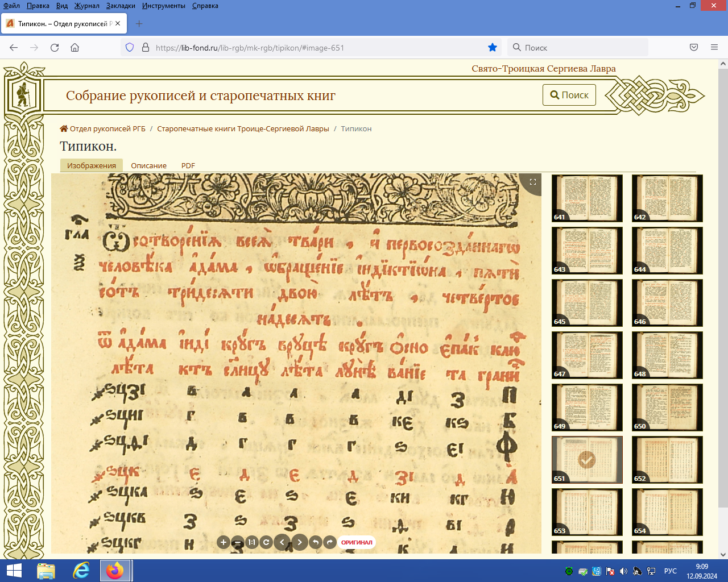Open the Файл menu
This screenshot has height=582, width=728.
coord(11,6)
